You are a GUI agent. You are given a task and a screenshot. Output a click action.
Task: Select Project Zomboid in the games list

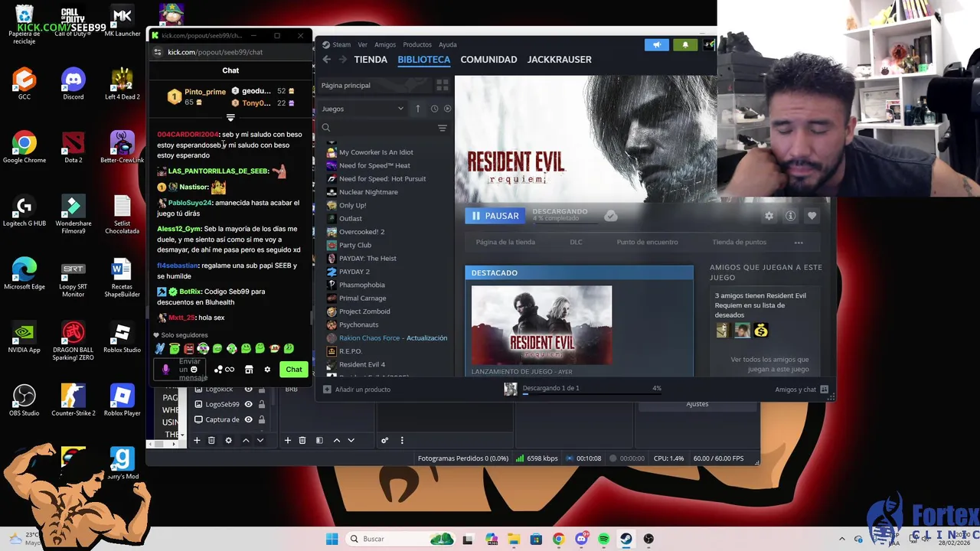pos(364,311)
